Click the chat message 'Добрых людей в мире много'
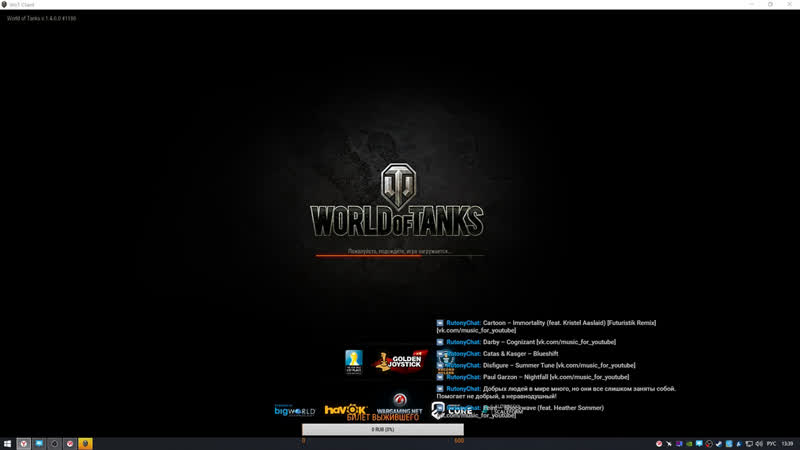This screenshot has width=800, height=450. click(x=556, y=392)
